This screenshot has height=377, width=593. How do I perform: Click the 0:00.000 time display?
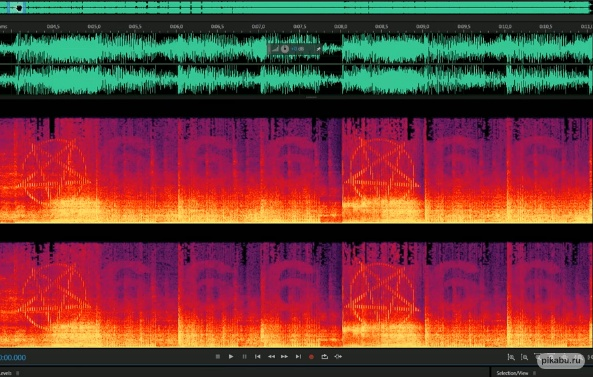click(x=13, y=357)
